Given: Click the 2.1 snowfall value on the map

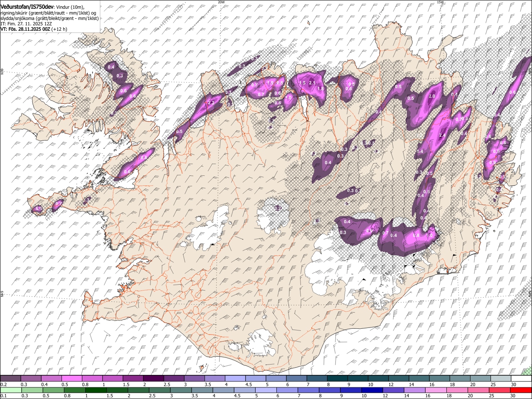Looking at the screenshot, I should (312, 84).
